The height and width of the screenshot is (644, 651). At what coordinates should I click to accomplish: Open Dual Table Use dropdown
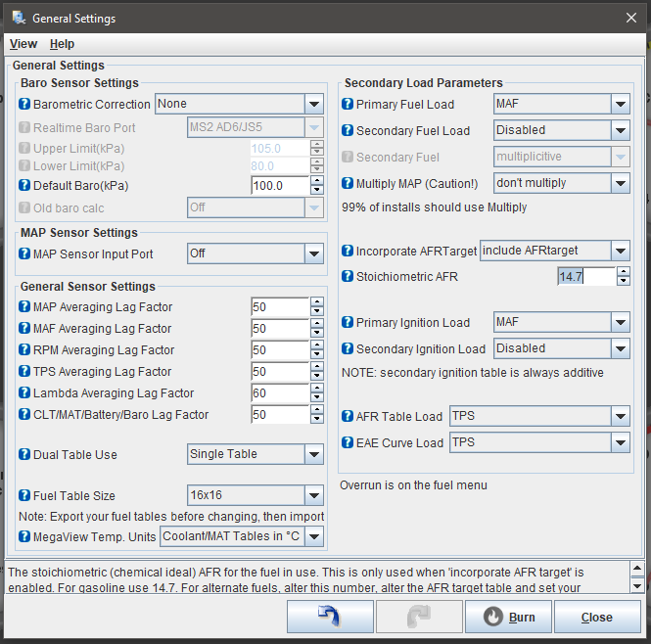pyautogui.click(x=314, y=454)
